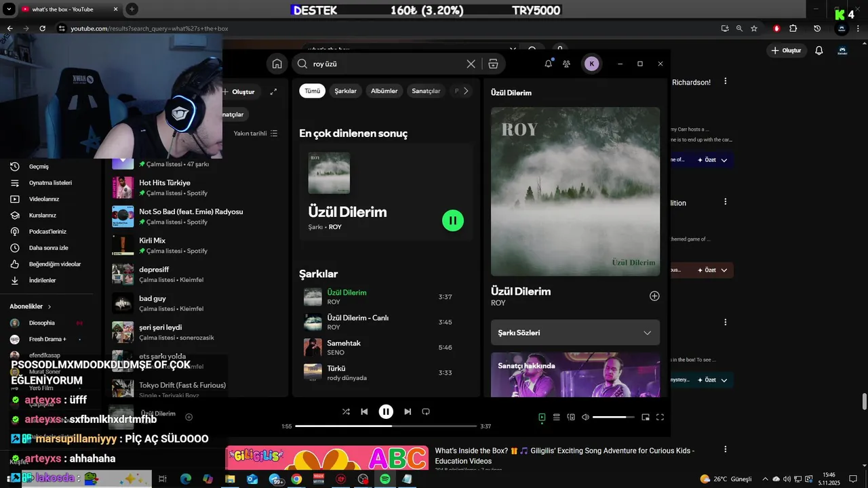868x488 pixels.
Task: Open Microsoft Edge from the taskbar
Action: [x=186, y=479]
